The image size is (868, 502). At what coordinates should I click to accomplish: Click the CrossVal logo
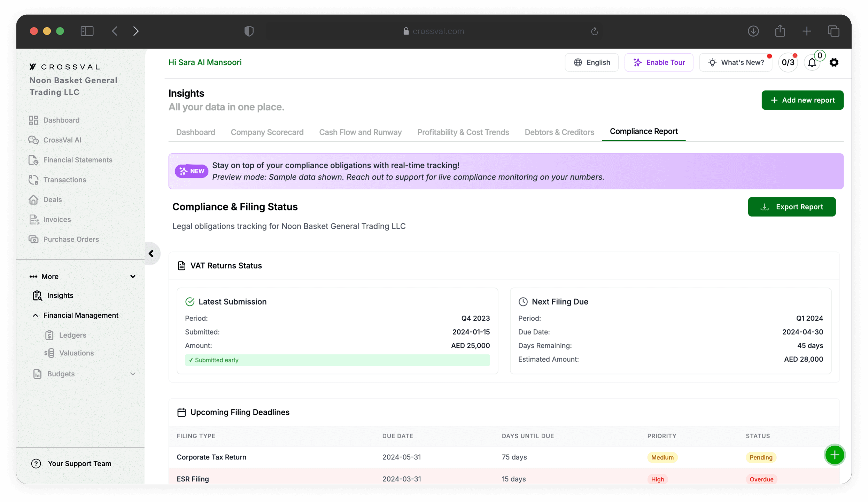[x=65, y=66]
